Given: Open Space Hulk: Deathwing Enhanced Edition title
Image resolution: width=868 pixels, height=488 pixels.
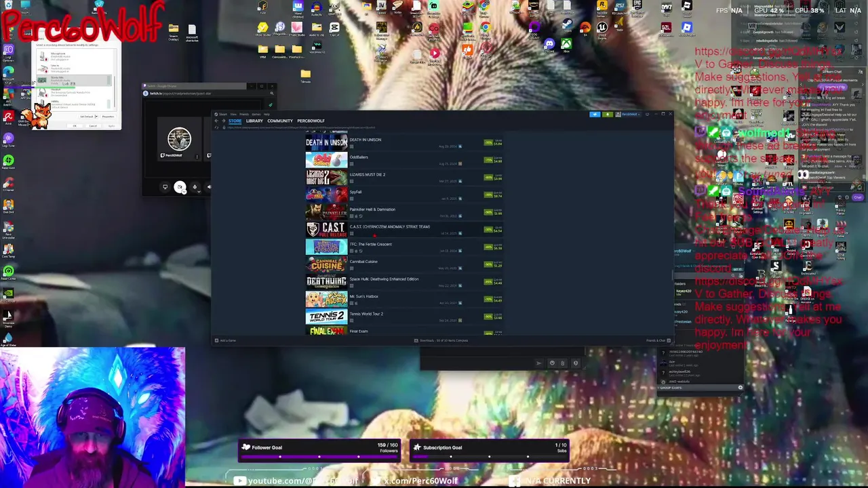Looking at the screenshot, I should (x=384, y=279).
